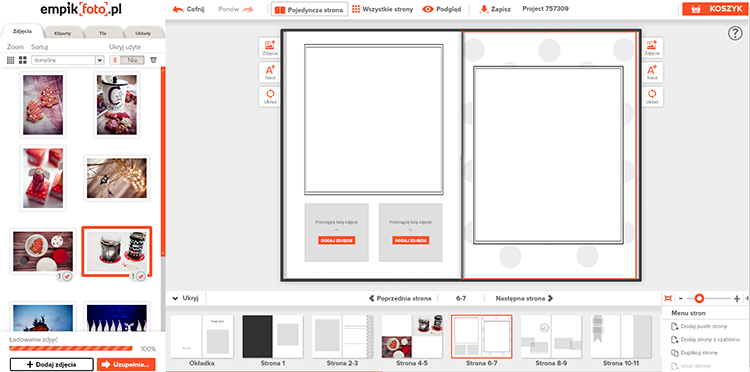Change Układ of the right page
The height and width of the screenshot is (372, 750).
click(651, 96)
